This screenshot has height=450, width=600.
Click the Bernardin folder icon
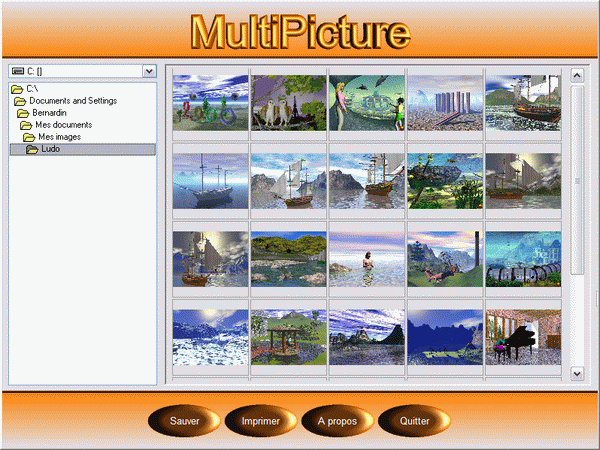pyautogui.click(x=23, y=113)
